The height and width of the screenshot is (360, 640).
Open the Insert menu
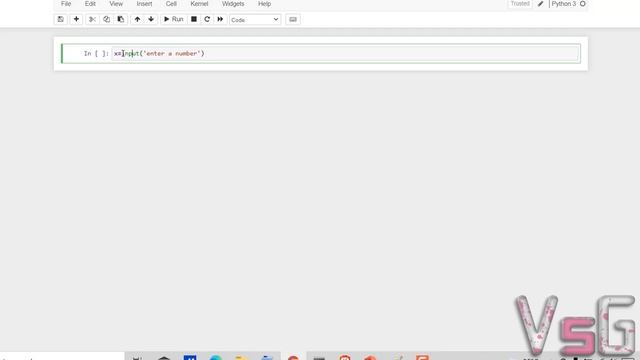tap(144, 4)
